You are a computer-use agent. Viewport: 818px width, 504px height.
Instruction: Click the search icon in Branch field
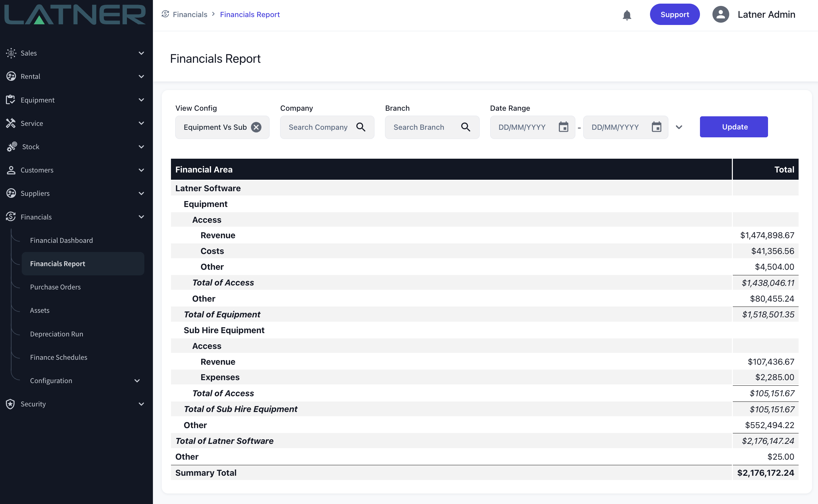(x=466, y=127)
